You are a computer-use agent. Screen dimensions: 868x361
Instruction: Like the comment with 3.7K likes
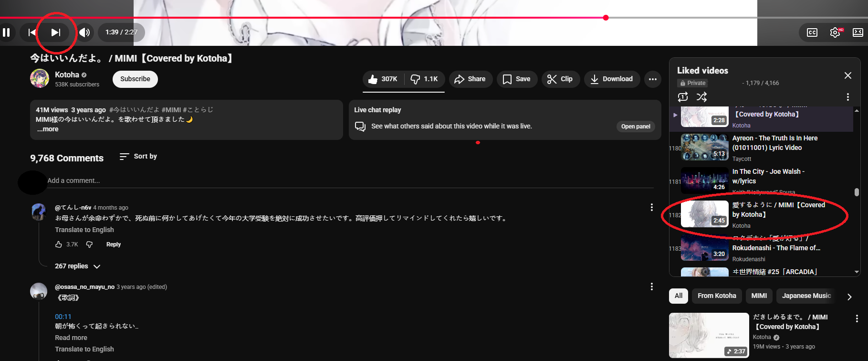coord(59,244)
